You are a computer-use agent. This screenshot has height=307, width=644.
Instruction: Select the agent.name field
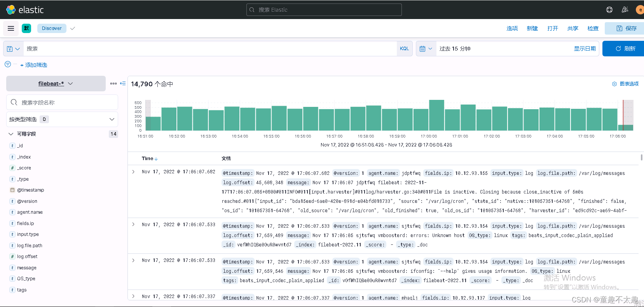click(x=30, y=212)
